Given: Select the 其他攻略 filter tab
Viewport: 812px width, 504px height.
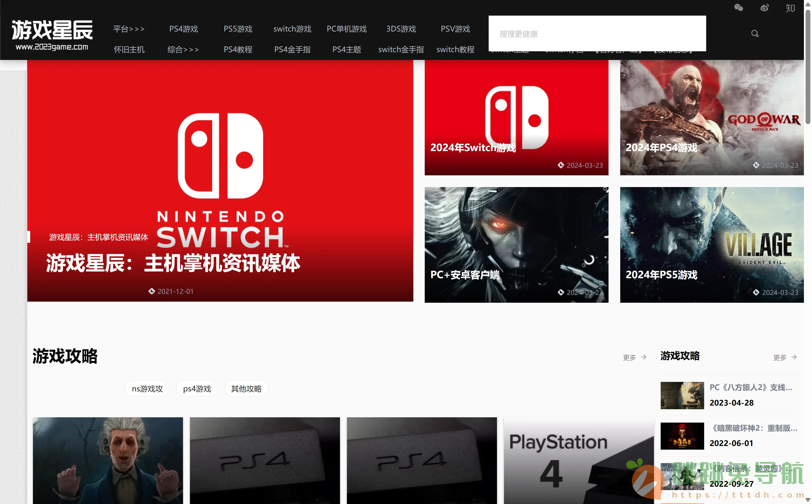Looking at the screenshot, I should [x=246, y=389].
